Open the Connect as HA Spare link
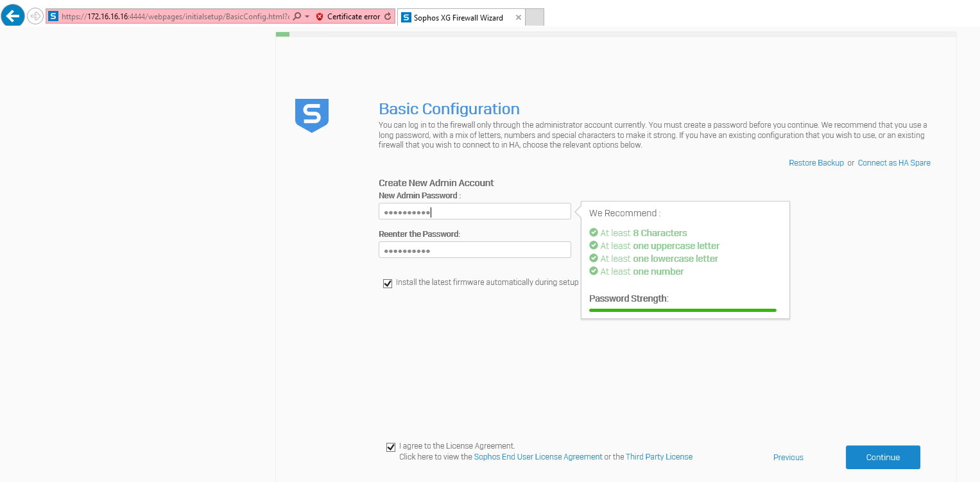The image size is (980, 482). [894, 163]
